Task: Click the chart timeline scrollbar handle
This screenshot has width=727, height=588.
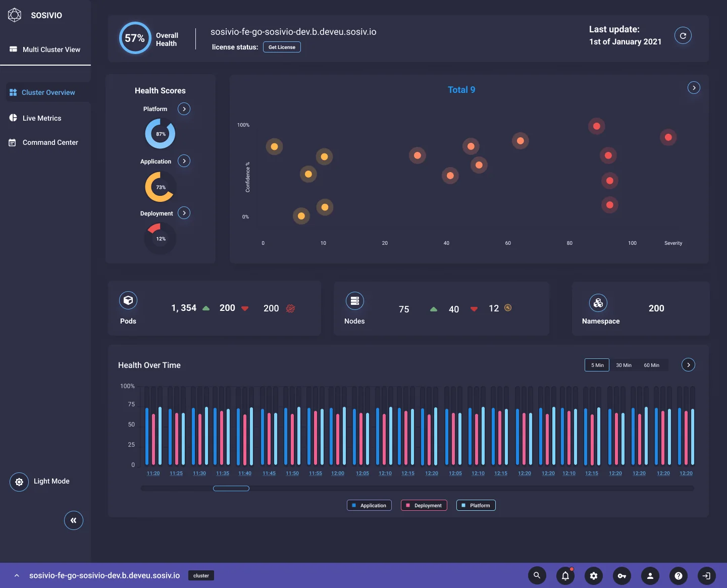Action: tap(231, 489)
